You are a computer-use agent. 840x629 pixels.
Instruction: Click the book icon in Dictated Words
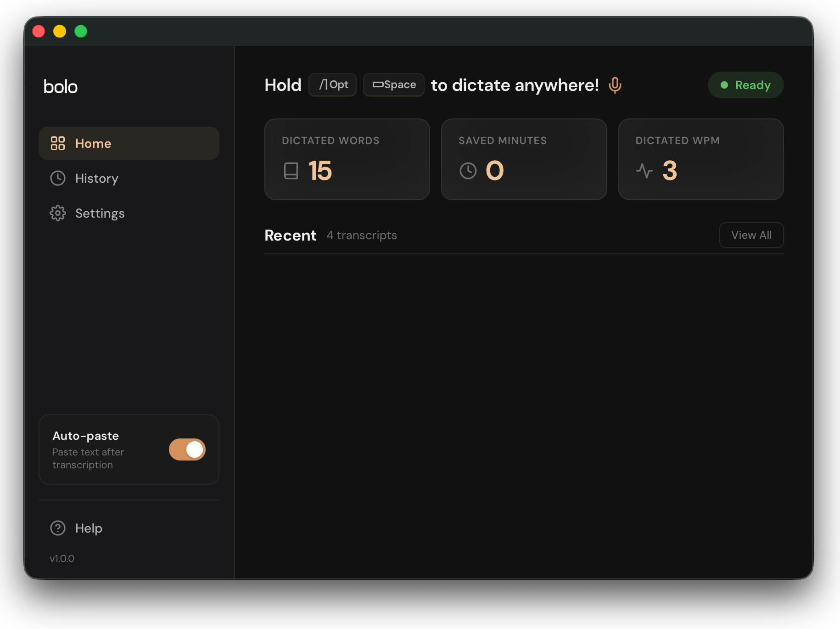pyautogui.click(x=291, y=171)
